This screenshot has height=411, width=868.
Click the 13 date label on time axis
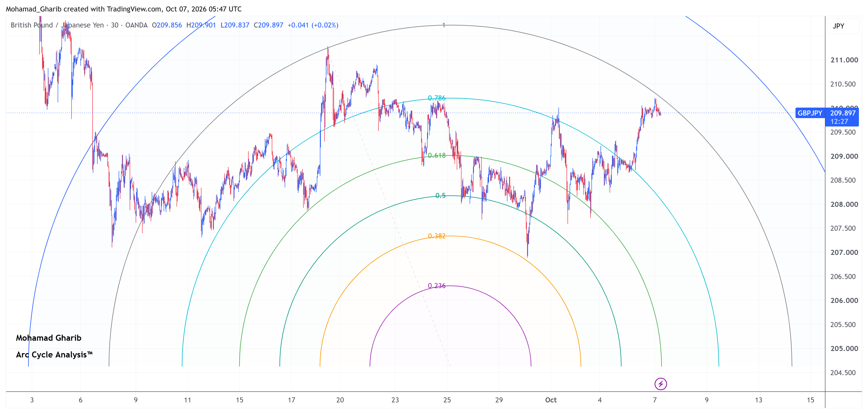pyautogui.click(x=758, y=400)
